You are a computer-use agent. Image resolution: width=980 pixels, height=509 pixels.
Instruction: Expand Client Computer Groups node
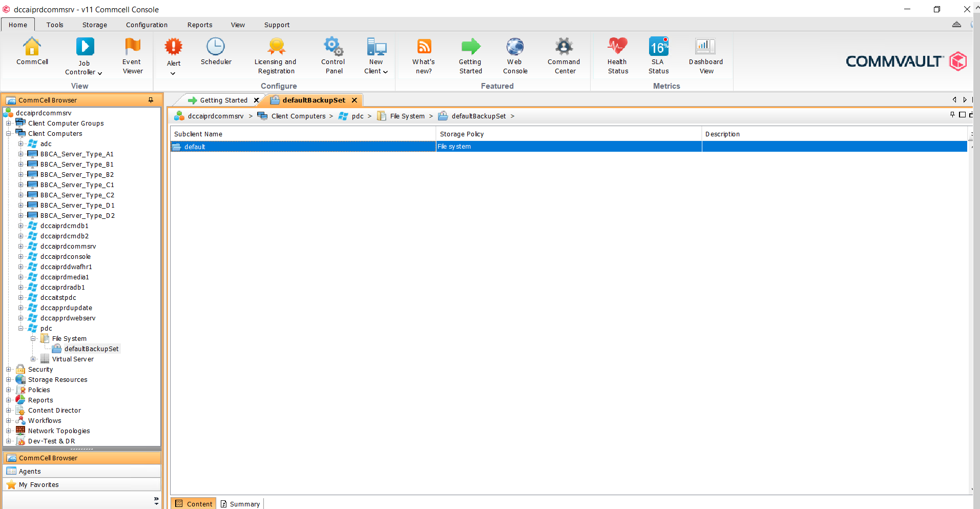(9, 123)
